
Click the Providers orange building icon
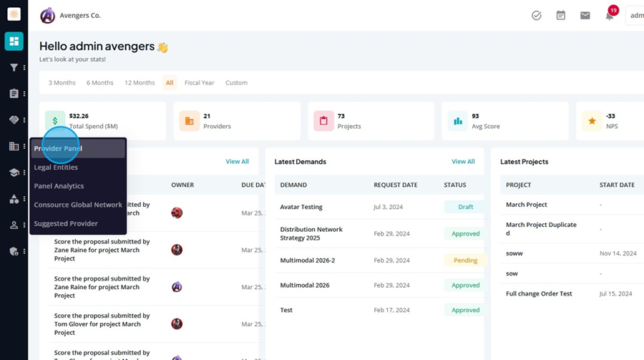pos(190,121)
